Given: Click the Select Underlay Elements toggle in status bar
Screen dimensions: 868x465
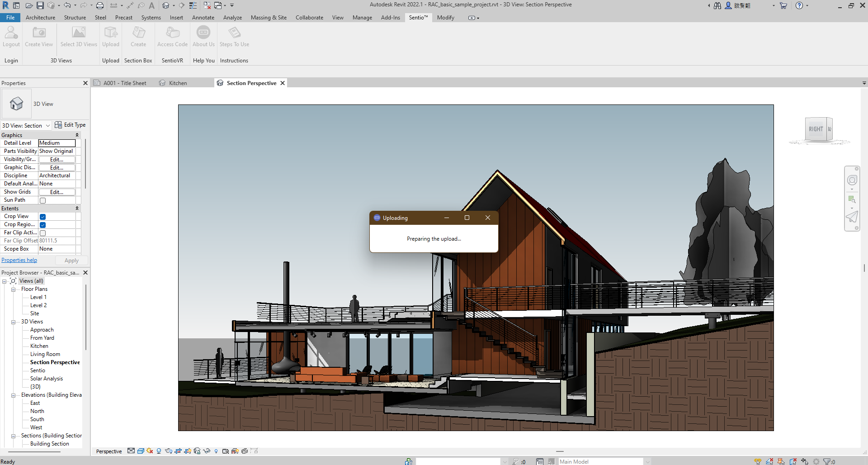Looking at the screenshot, I should [x=769, y=461].
